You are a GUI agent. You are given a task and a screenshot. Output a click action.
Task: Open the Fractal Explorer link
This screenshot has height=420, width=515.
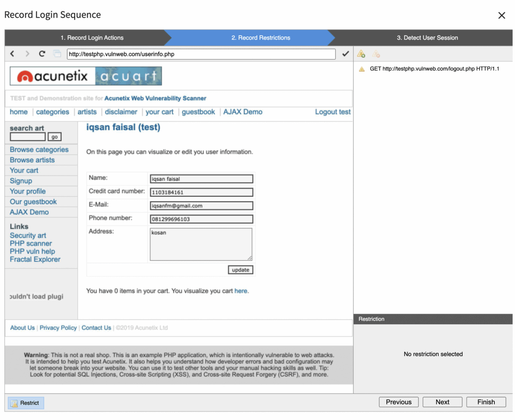pyautogui.click(x=35, y=259)
